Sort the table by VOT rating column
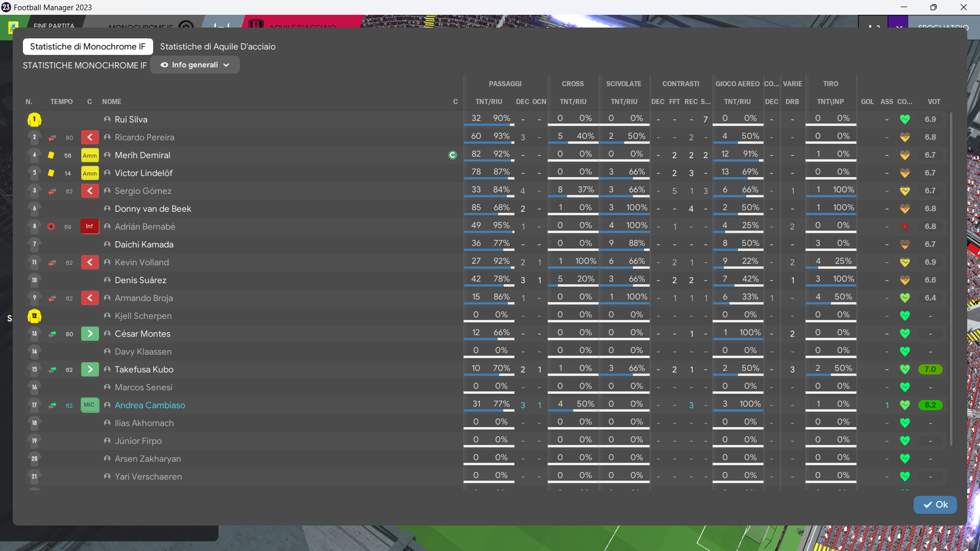This screenshot has width=980, height=551. [934, 102]
